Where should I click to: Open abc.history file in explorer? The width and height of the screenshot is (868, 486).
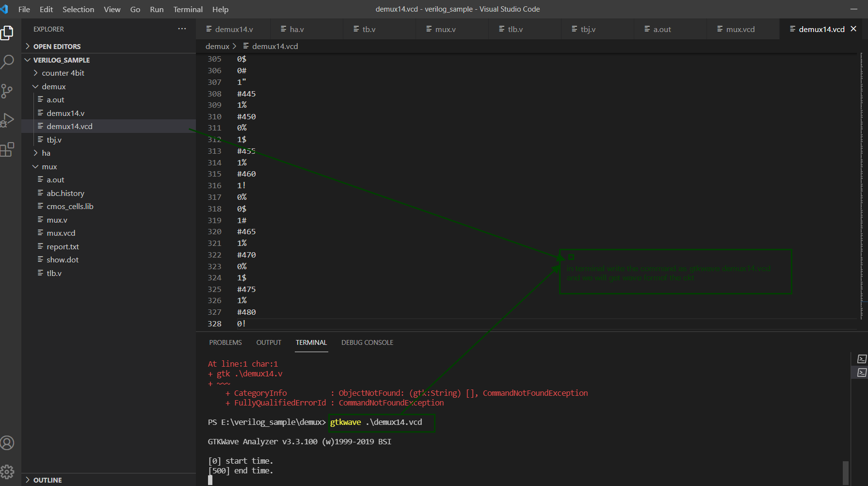pos(109,193)
